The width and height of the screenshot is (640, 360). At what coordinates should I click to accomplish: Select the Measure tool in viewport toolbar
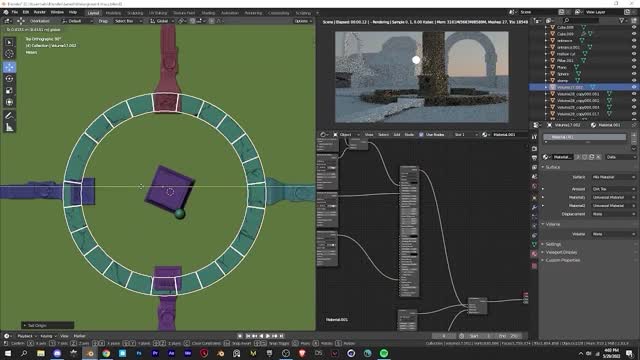click(9, 128)
